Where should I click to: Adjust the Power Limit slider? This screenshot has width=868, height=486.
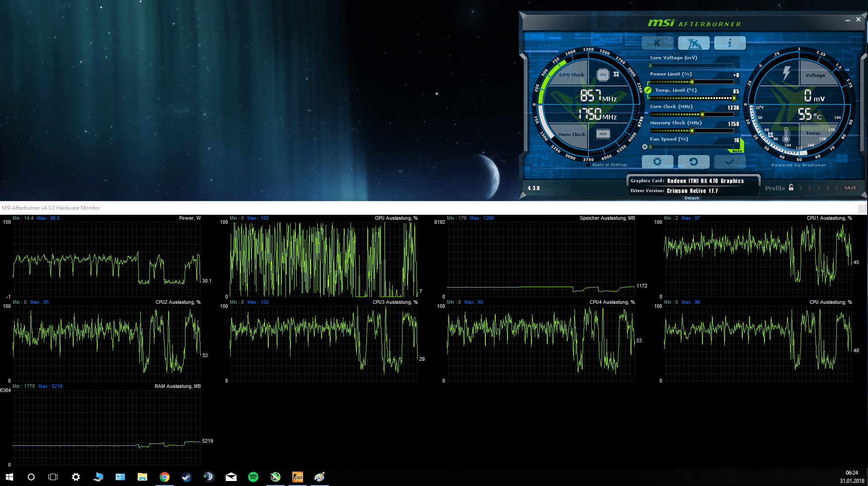click(692, 82)
